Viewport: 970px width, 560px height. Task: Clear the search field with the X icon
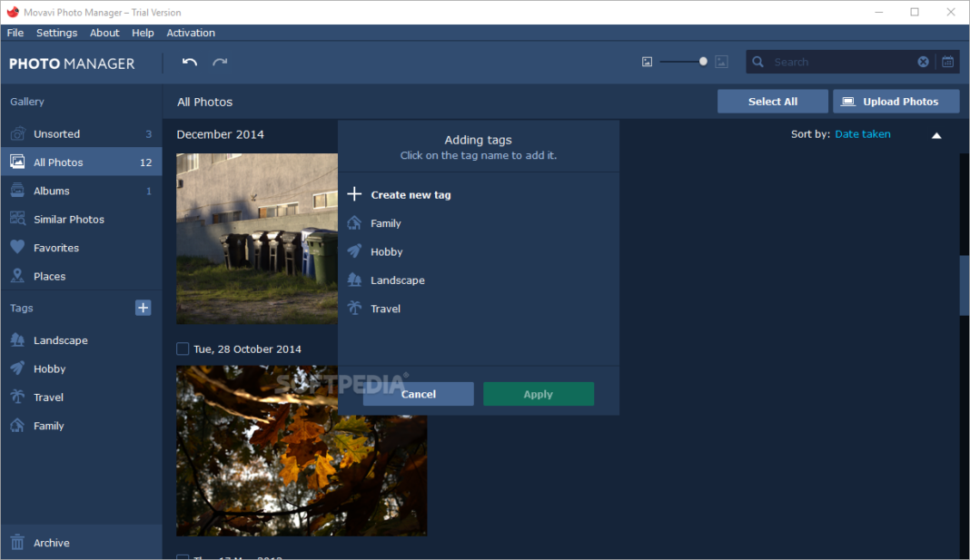pyautogui.click(x=923, y=61)
